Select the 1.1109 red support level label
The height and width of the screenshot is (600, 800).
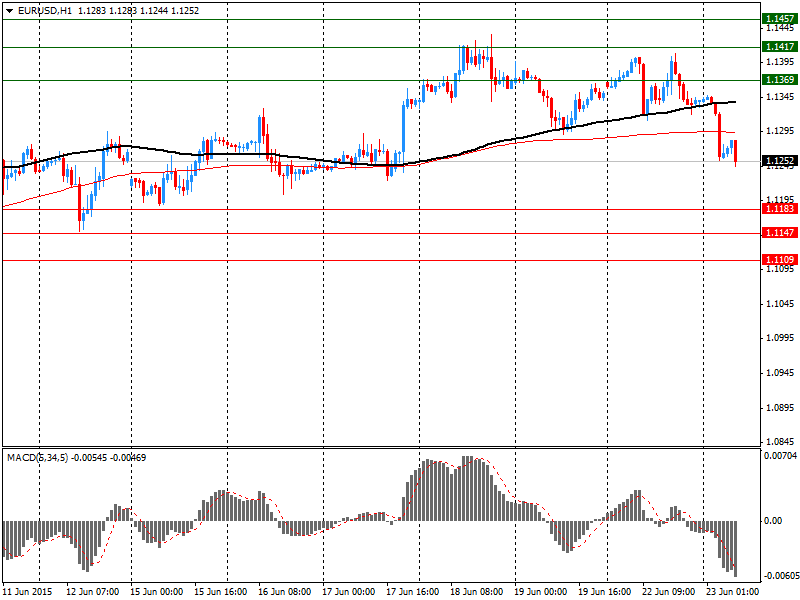point(780,260)
